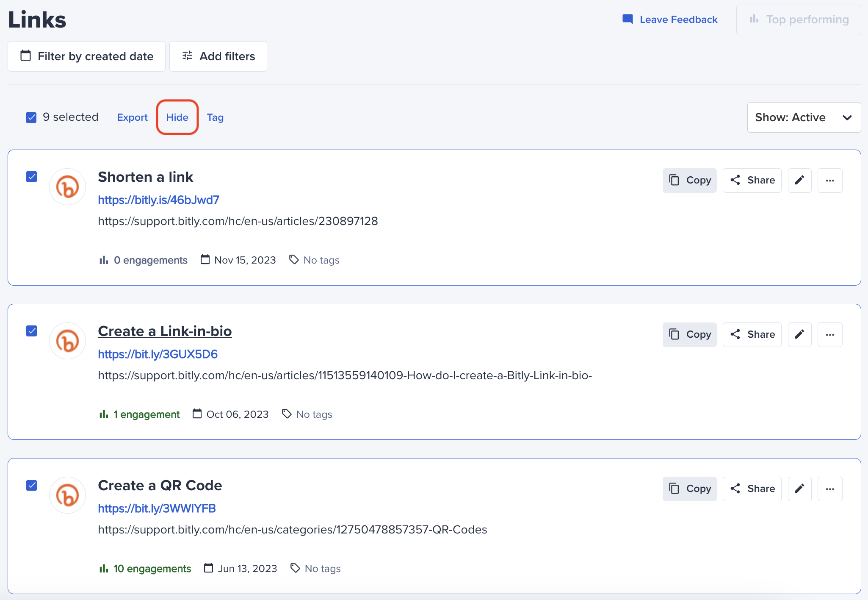This screenshot has width=868, height=600.
Task: Click the calendar icon next to Oct 06, 2023
Action: (x=197, y=414)
